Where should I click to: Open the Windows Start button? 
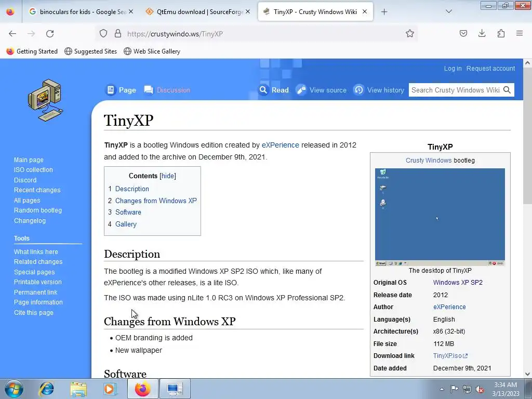tap(14, 389)
